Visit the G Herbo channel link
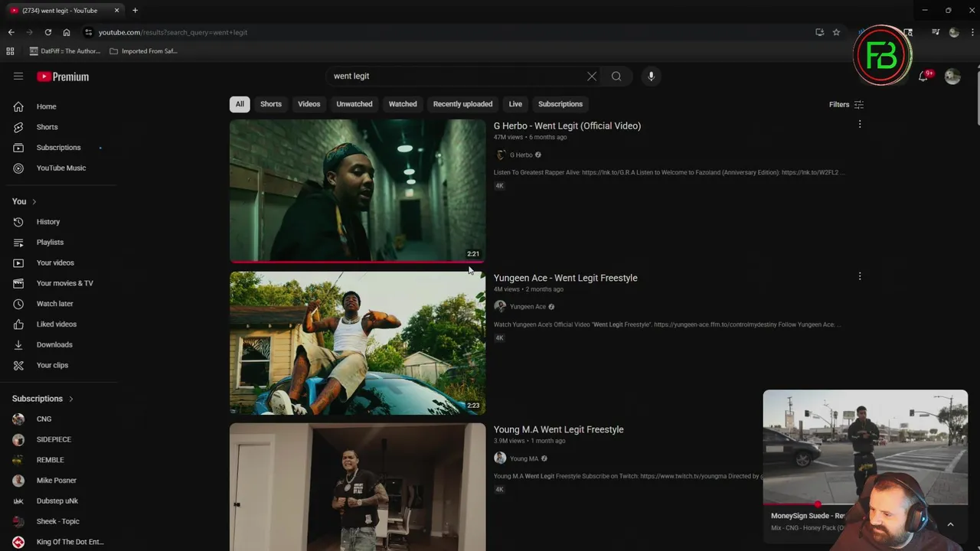This screenshot has height=551, width=980. (521, 155)
